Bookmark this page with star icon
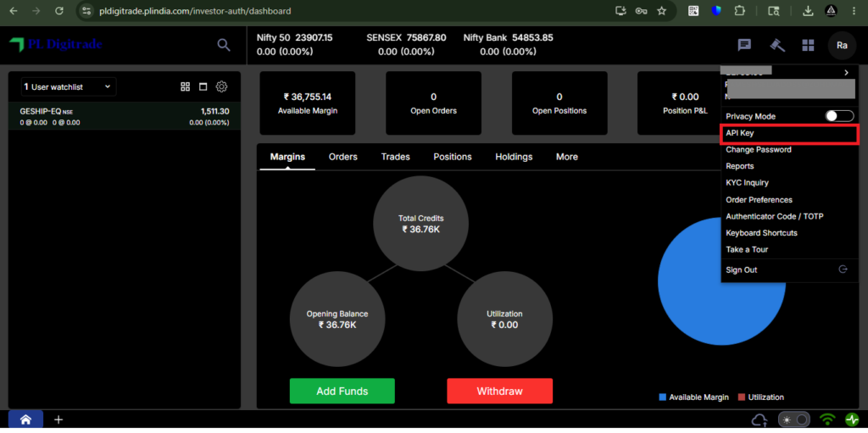Viewport: 868px width, 433px height. 661,10
